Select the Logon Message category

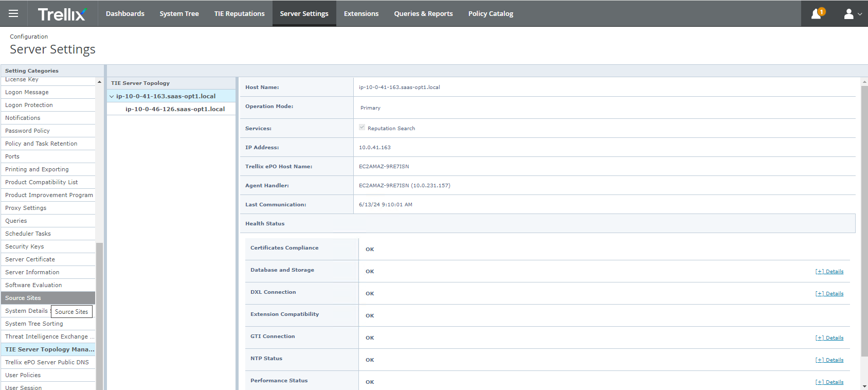click(48, 92)
